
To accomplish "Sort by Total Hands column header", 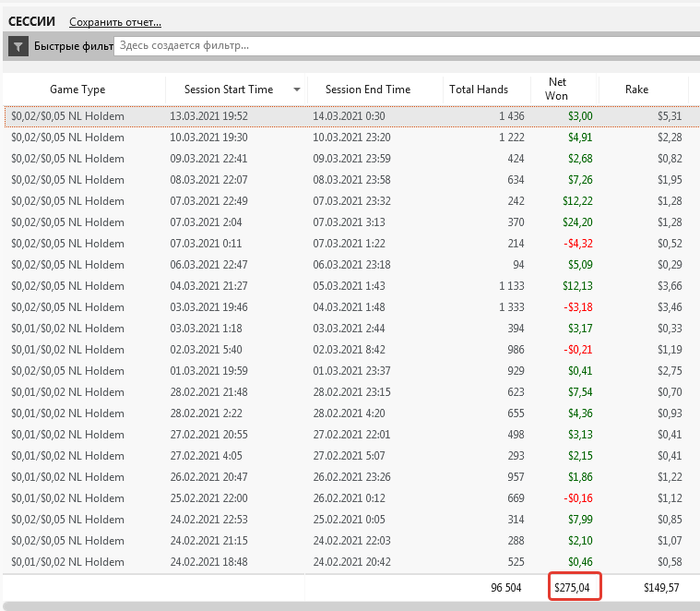I will pyautogui.click(x=479, y=89).
